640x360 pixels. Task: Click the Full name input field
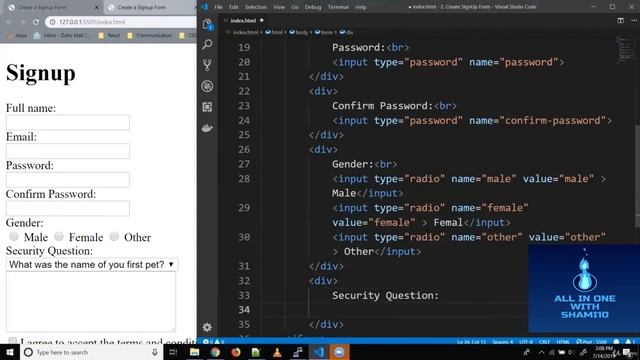(68, 122)
